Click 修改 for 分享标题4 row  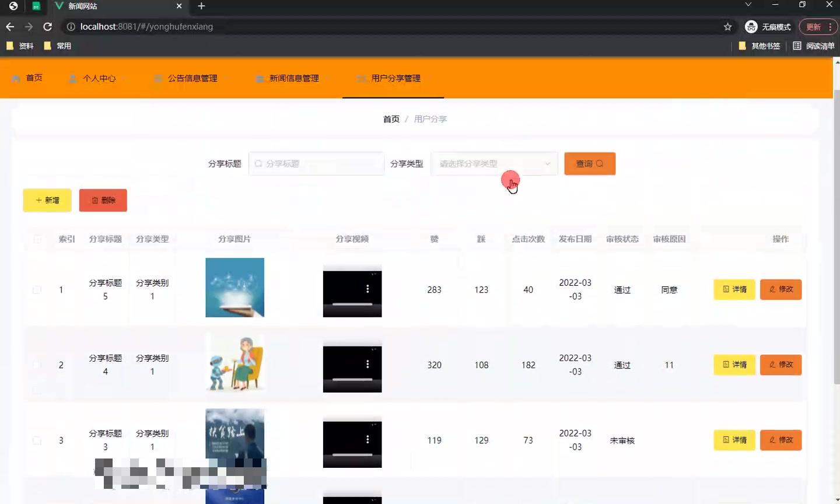780,365
